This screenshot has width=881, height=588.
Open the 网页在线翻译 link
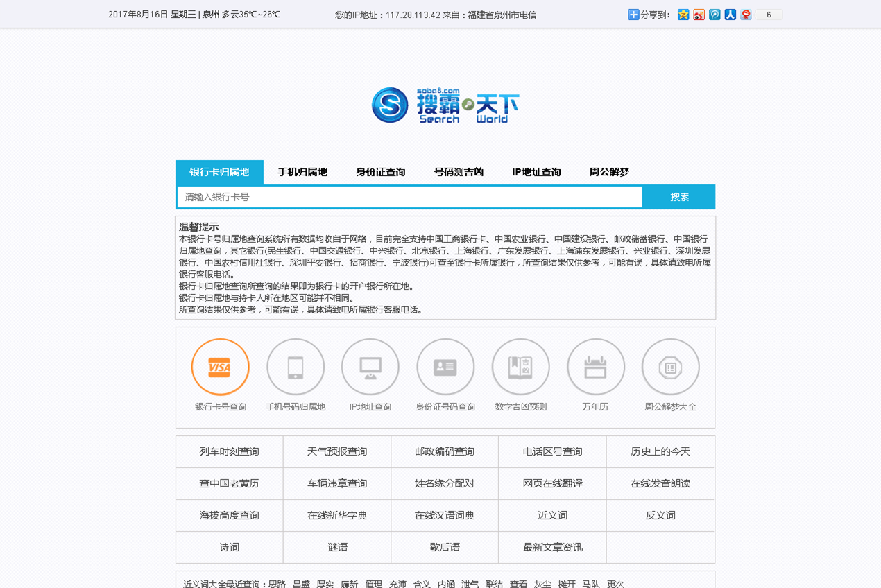pyautogui.click(x=552, y=484)
